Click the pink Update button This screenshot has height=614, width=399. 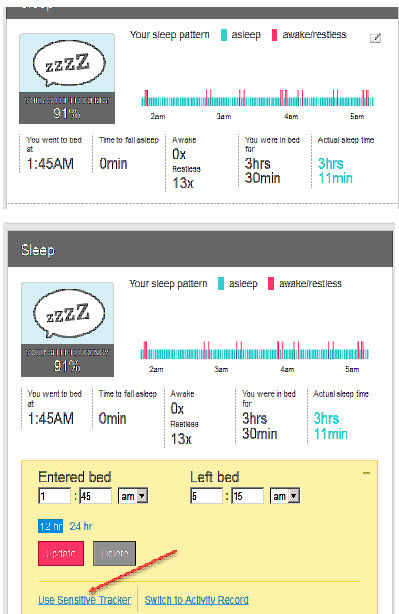pyautogui.click(x=61, y=553)
